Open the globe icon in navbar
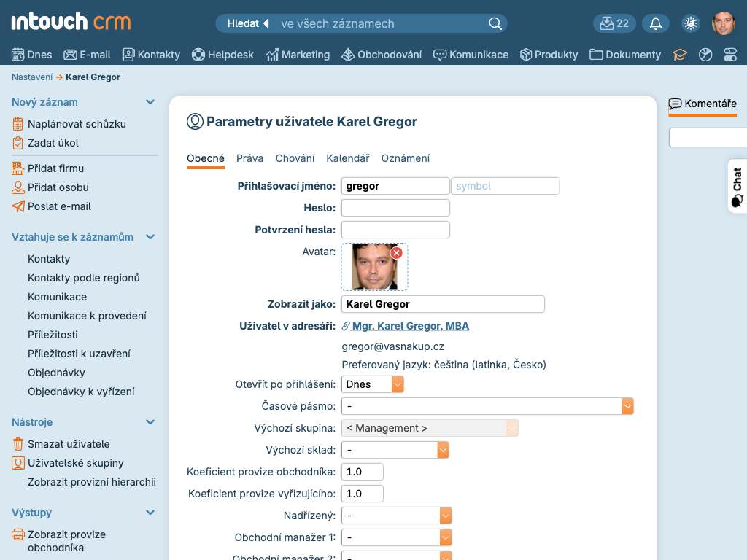 tap(705, 55)
